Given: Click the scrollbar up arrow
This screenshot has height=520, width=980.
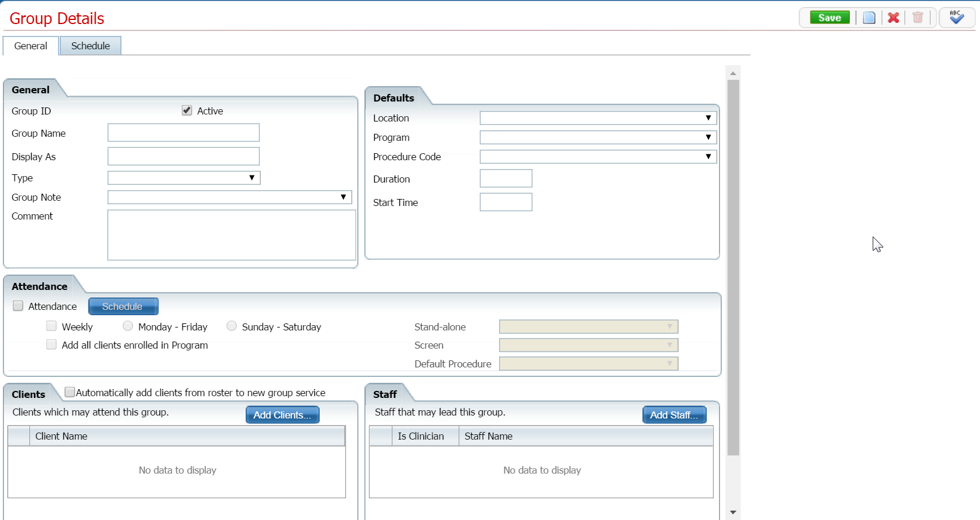Looking at the screenshot, I should coord(733,73).
